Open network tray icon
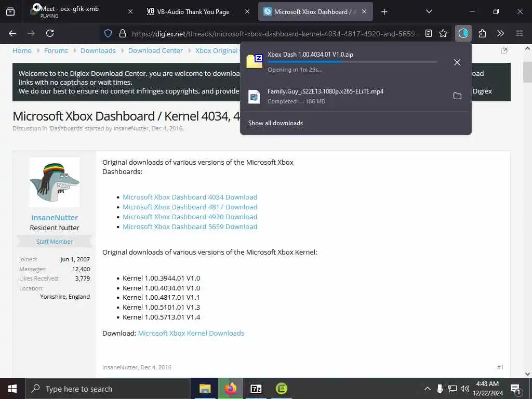532x399 pixels. tap(453, 389)
